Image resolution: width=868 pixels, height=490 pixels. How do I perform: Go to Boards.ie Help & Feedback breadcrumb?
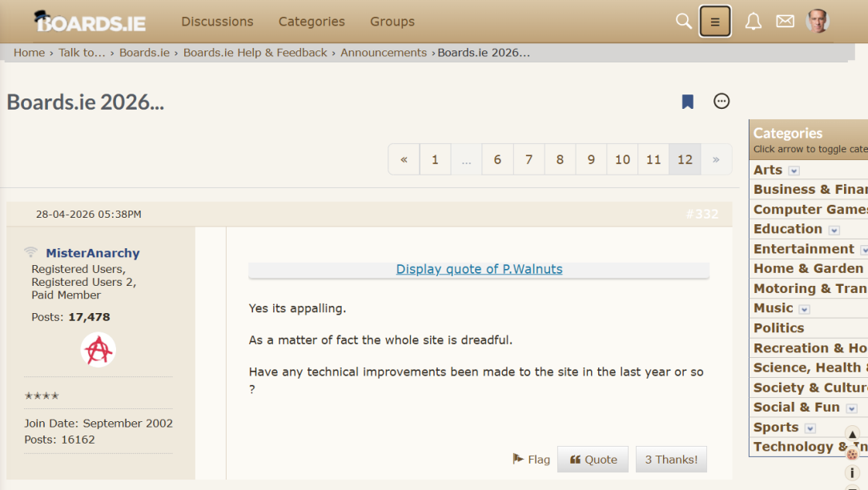click(255, 53)
